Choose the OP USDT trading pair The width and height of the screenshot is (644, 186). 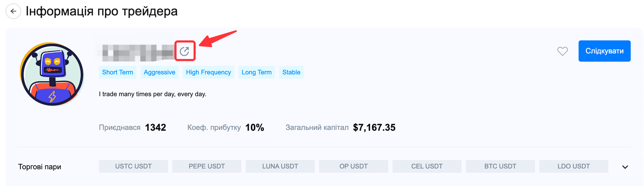pyautogui.click(x=354, y=166)
